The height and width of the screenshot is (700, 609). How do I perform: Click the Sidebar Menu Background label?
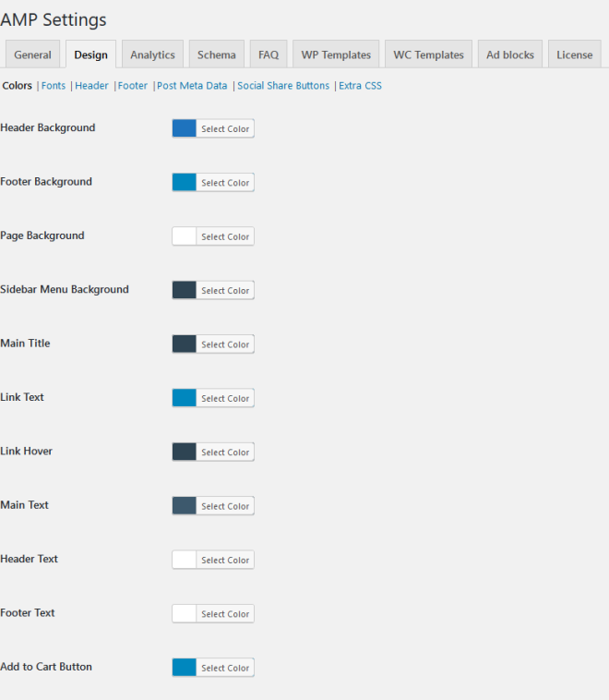click(x=65, y=289)
